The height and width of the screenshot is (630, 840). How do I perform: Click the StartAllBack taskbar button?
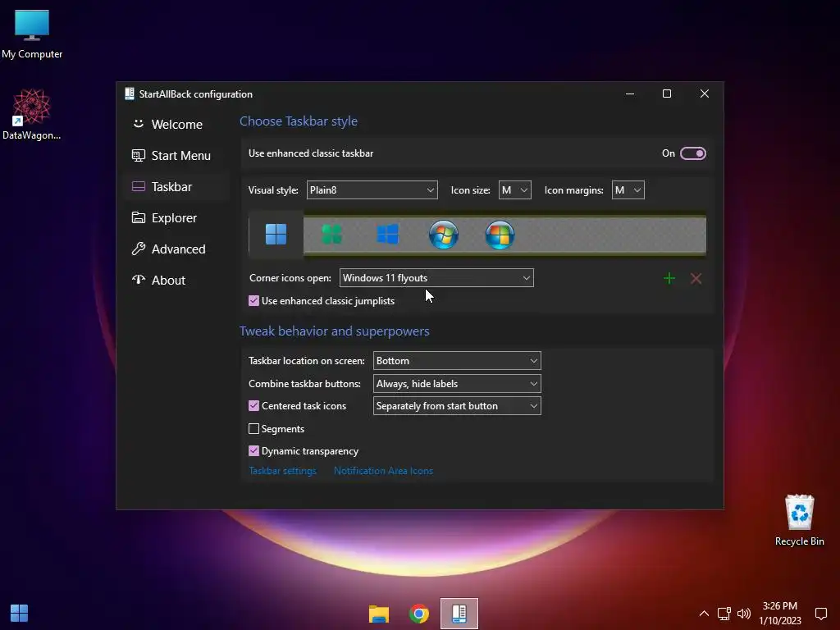(x=459, y=614)
